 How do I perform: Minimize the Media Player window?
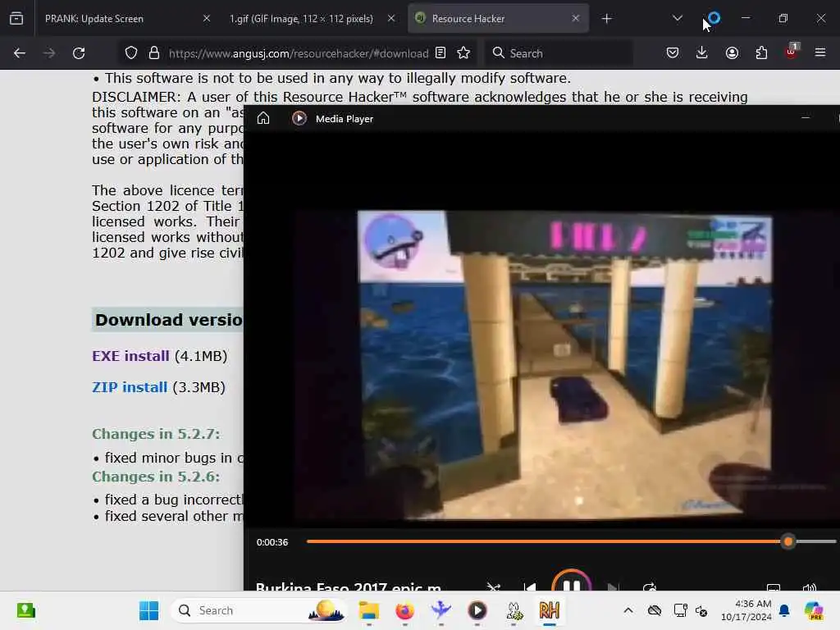click(806, 117)
